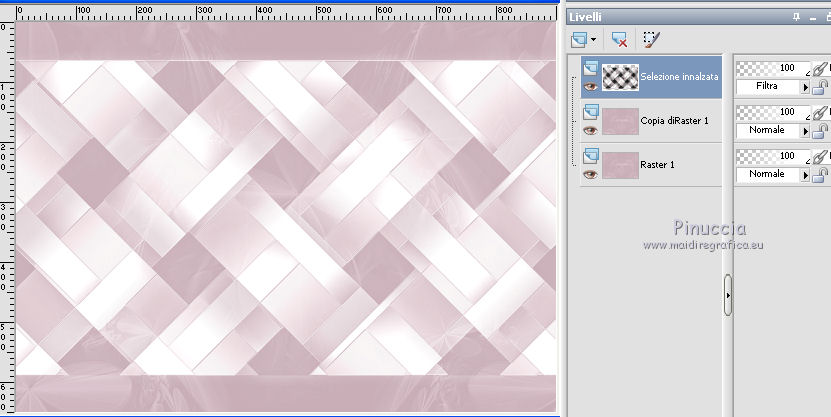Click the Filtra blend mode field
Screen dimensions: 831x417
tap(768, 86)
